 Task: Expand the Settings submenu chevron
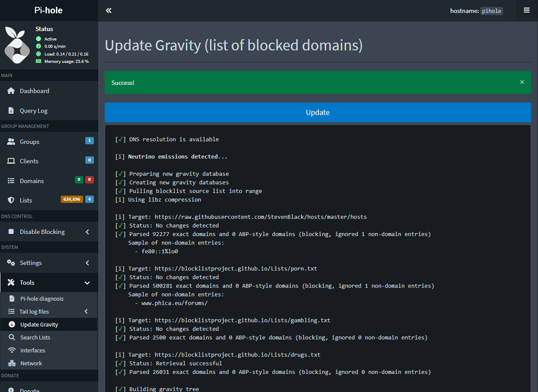[87, 263]
